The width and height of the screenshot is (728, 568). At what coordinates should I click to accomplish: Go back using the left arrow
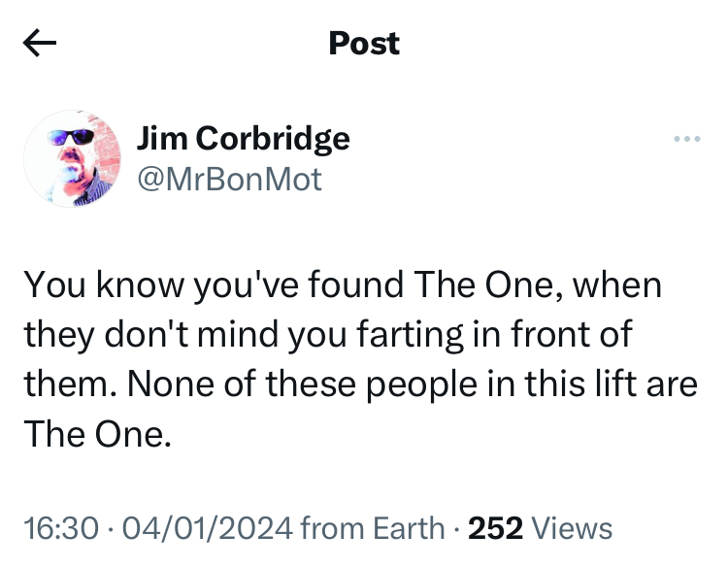pos(40,43)
